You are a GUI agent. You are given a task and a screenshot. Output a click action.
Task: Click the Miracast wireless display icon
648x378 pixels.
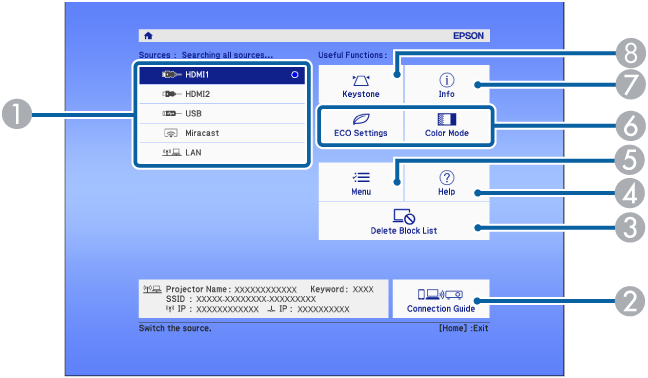pos(171,133)
